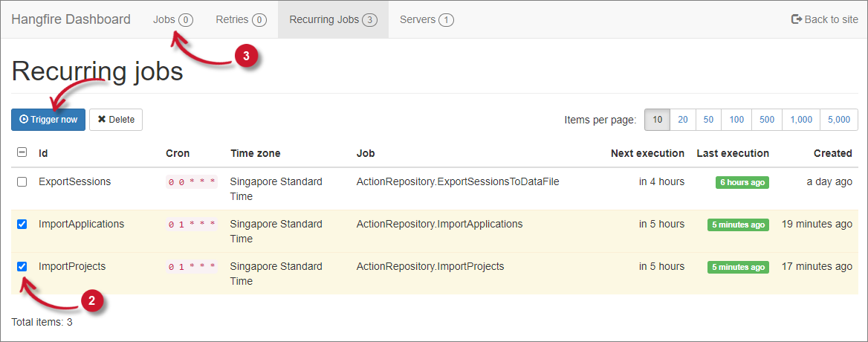This screenshot has height=342, width=868.
Task: Click the Hangfire Dashboard brand link
Action: pyautogui.click(x=71, y=19)
